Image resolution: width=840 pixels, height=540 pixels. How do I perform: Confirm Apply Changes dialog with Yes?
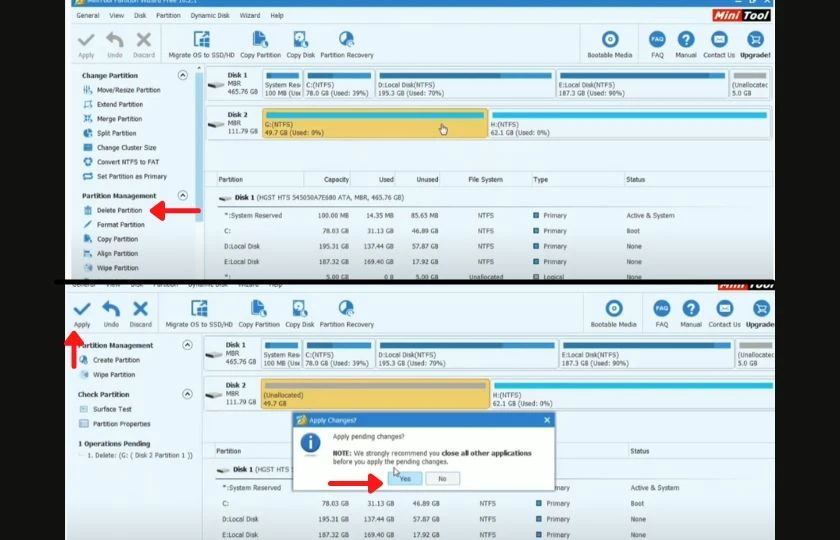point(405,479)
